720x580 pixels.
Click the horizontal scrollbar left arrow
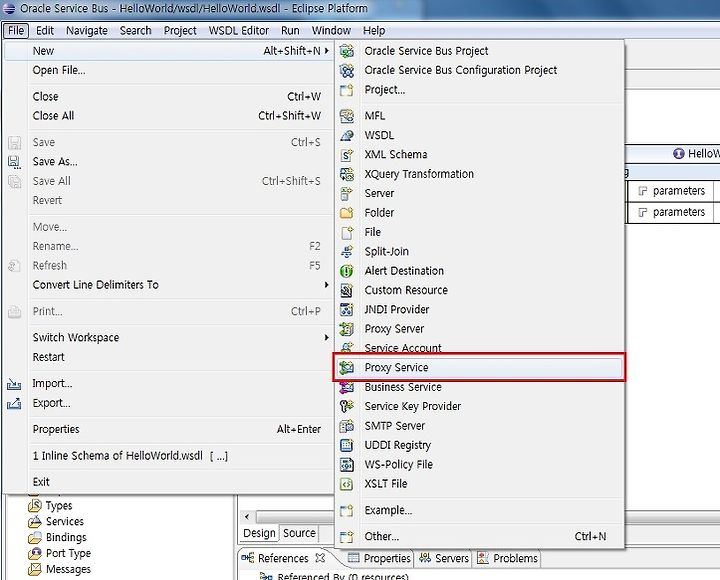pyautogui.click(x=247, y=517)
